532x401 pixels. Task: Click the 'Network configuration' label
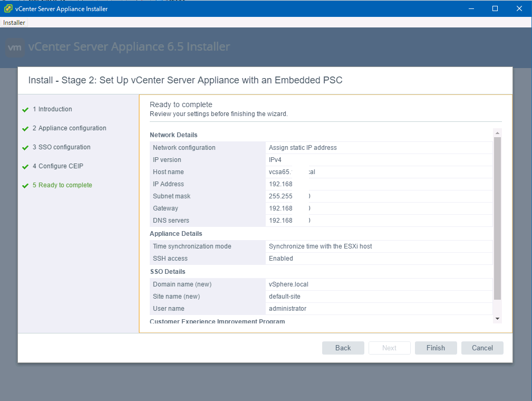pos(184,147)
